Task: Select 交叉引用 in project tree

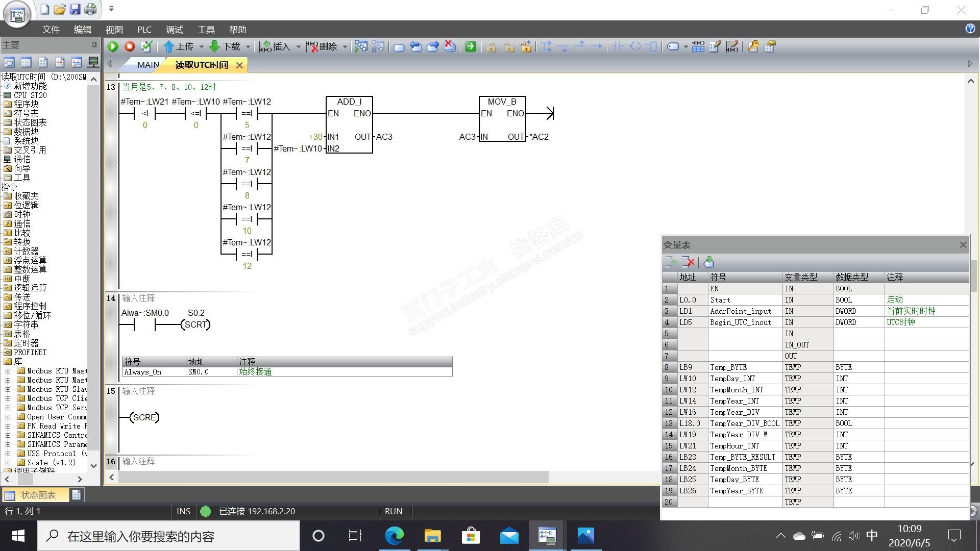Action: pyautogui.click(x=30, y=150)
